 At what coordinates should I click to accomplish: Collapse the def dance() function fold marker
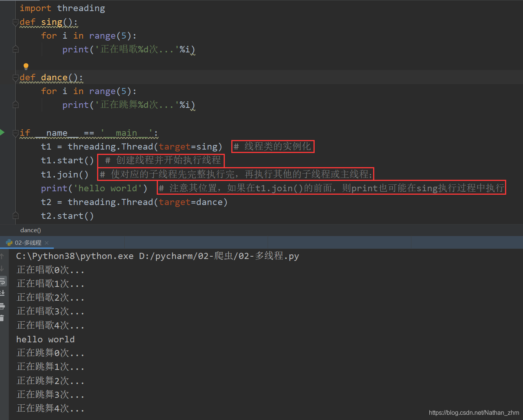click(x=16, y=78)
